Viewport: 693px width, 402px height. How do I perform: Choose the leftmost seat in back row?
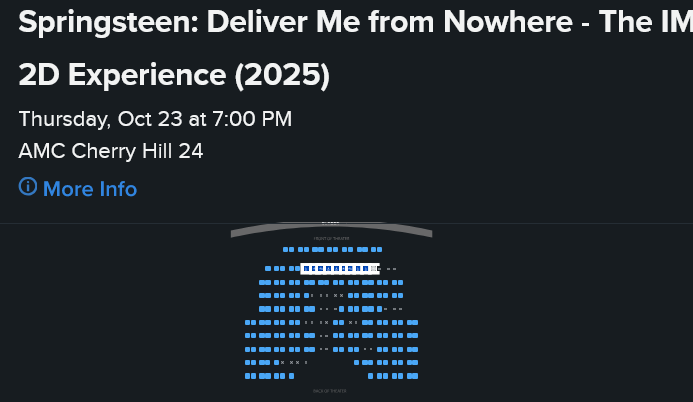click(x=248, y=376)
